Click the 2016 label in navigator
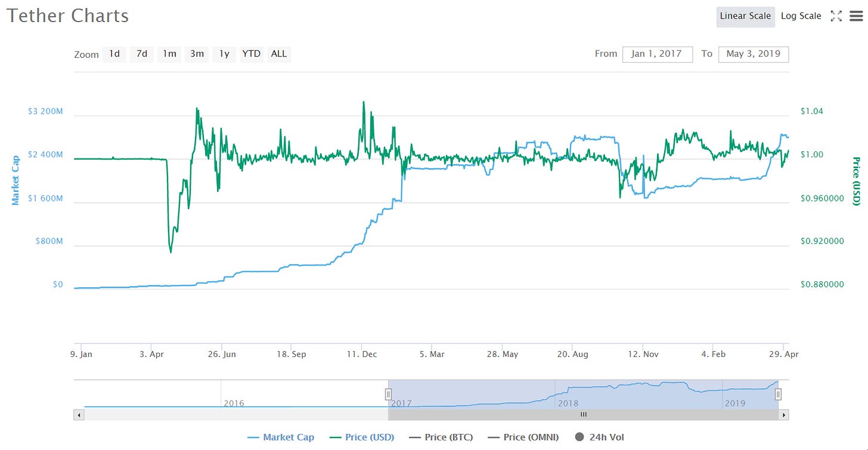This screenshot has height=450, width=868. [234, 404]
